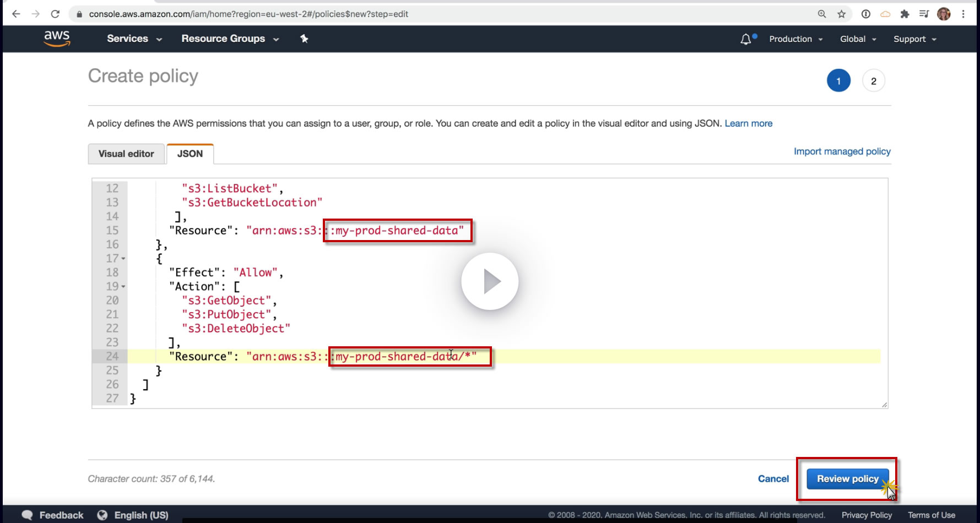The height and width of the screenshot is (523, 980).
Task: Click the pin shortcut icon in navbar
Action: click(x=304, y=39)
